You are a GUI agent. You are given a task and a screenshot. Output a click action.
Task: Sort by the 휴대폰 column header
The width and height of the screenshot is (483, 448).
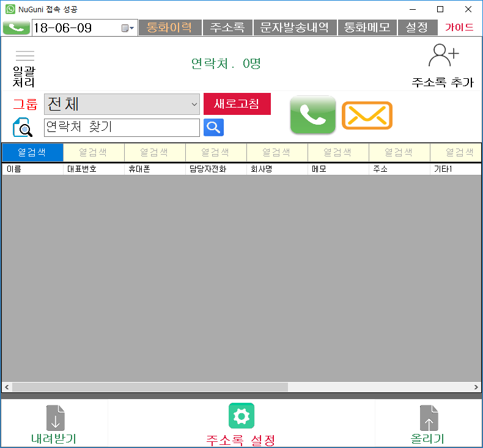[155, 169]
